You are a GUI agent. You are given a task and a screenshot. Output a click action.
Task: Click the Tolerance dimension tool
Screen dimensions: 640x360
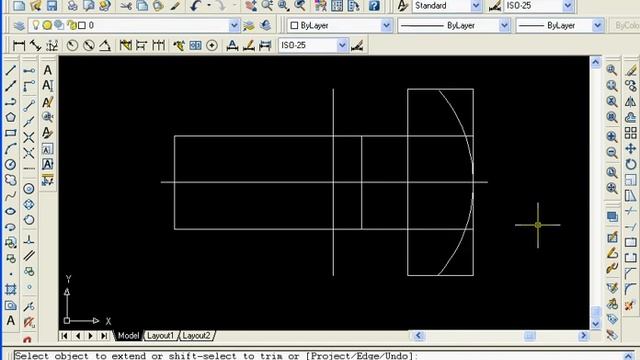tap(196, 45)
